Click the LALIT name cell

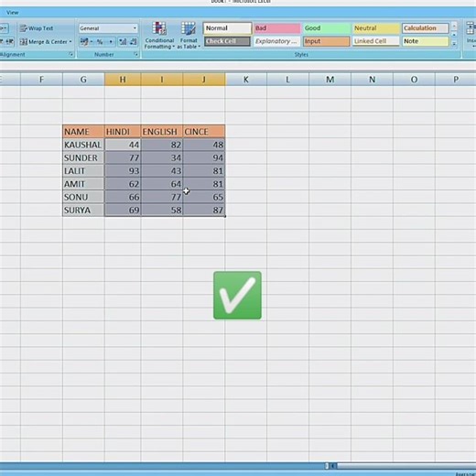(83, 171)
